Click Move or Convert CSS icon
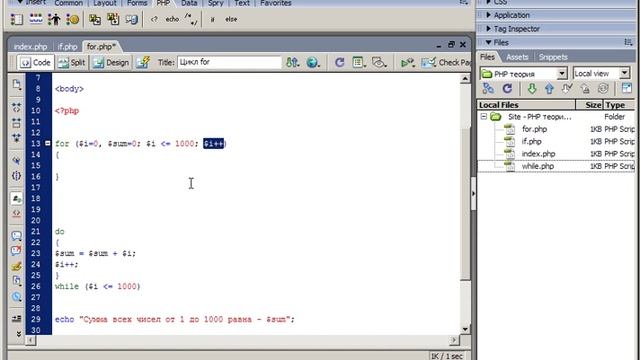Screen dimensions: 640x360 (16, 296)
